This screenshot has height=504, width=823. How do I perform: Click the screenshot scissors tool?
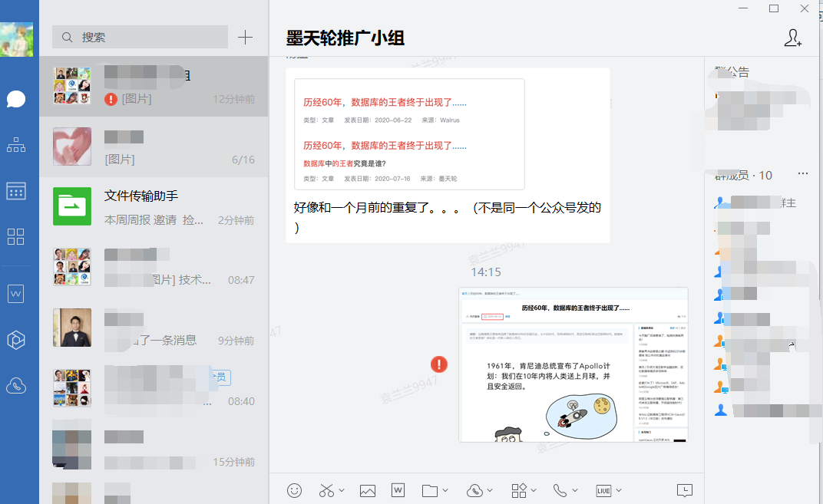[x=326, y=490]
